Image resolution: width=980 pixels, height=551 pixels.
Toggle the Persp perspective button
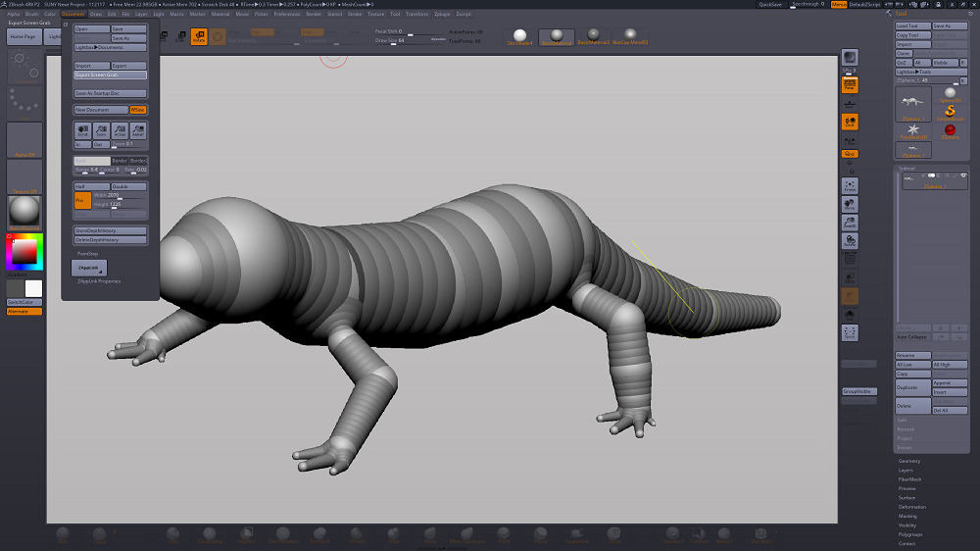click(x=850, y=84)
